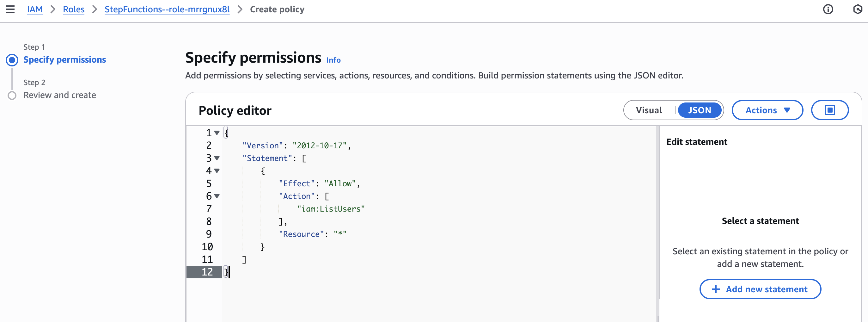Open StepFunctions--role-mrrgnux8l breadcrumb
This screenshot has width=868, height=322.
tap(167, 9)
